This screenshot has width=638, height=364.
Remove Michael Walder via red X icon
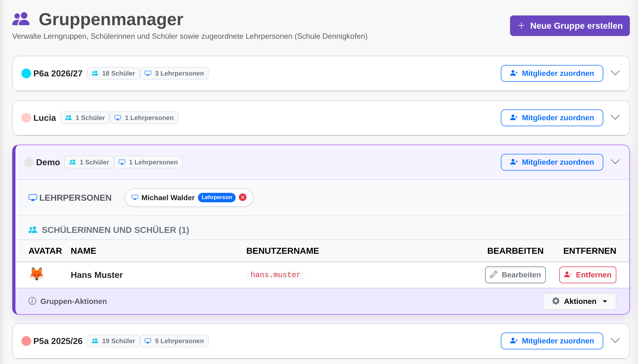[243, 197]
